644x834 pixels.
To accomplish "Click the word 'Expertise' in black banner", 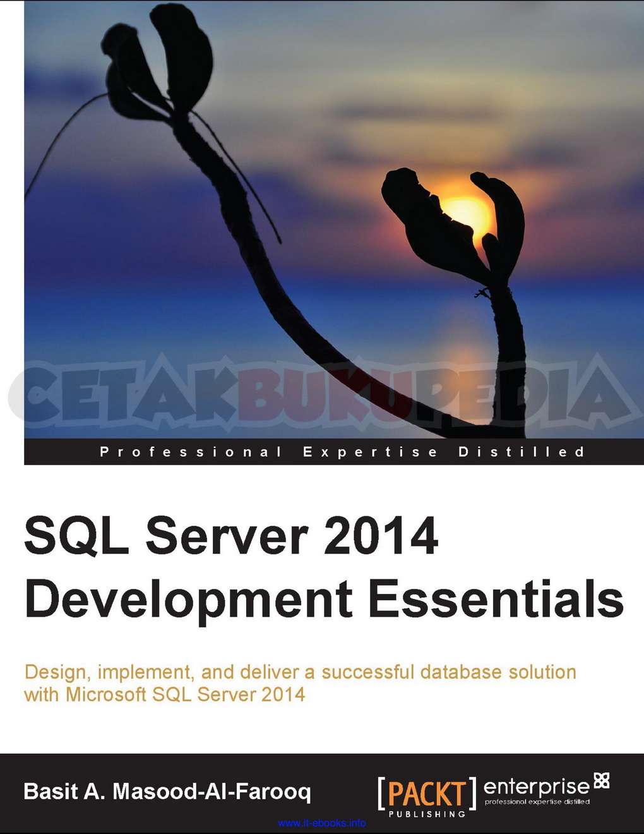I will tap(370, 452).
